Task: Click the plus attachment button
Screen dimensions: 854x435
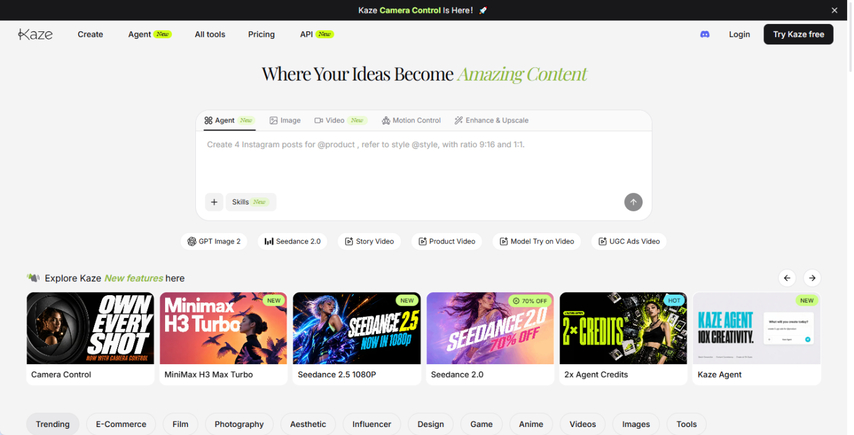Action: click(214, 202)
